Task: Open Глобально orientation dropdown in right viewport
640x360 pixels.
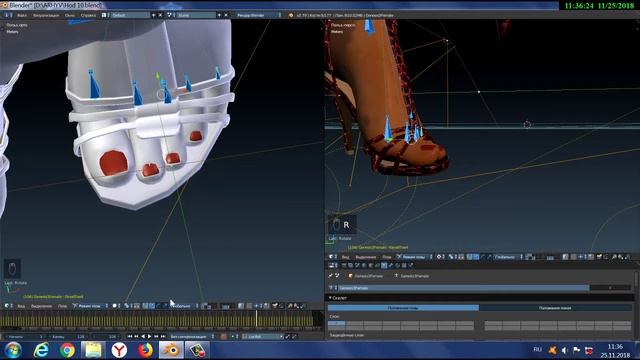Action: [x=508, y=257]
